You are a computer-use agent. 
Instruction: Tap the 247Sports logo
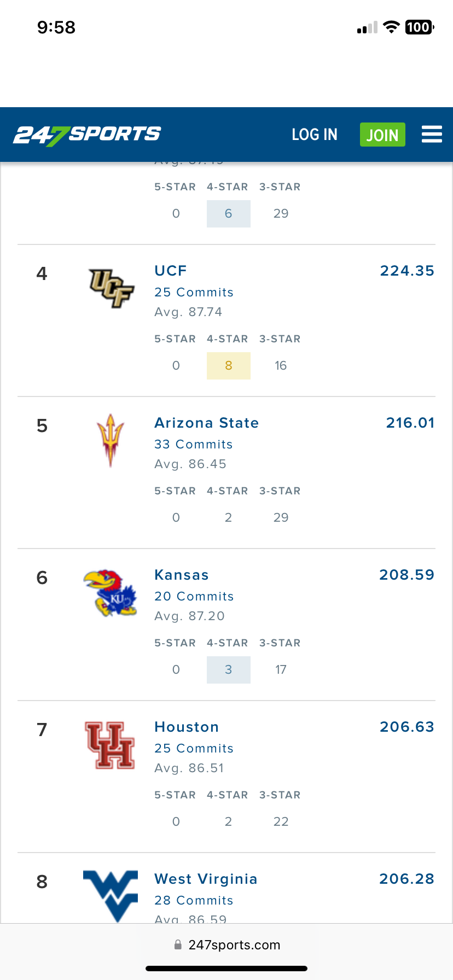(x=87, y=135)
